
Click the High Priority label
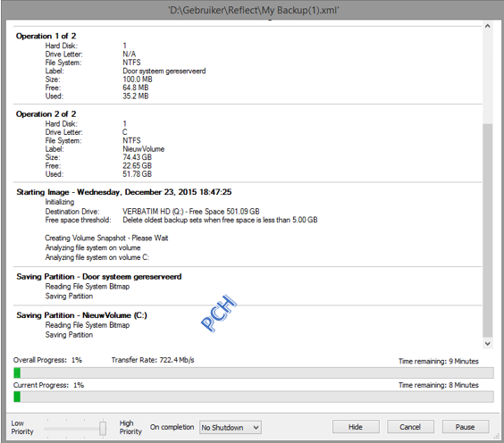tap(130, 428)
